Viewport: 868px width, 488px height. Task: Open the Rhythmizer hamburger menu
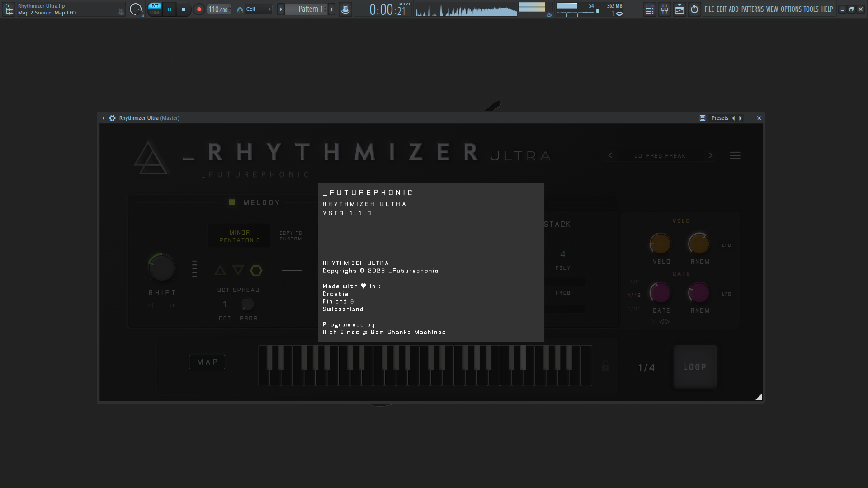735,155
